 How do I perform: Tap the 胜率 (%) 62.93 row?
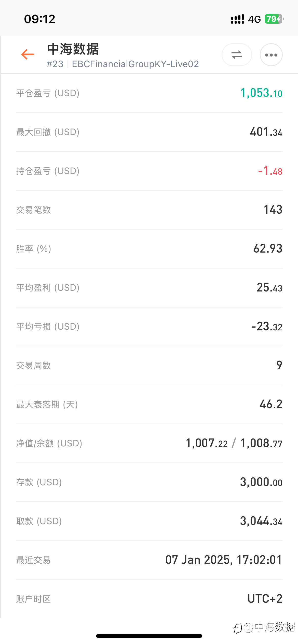point(149,249)
